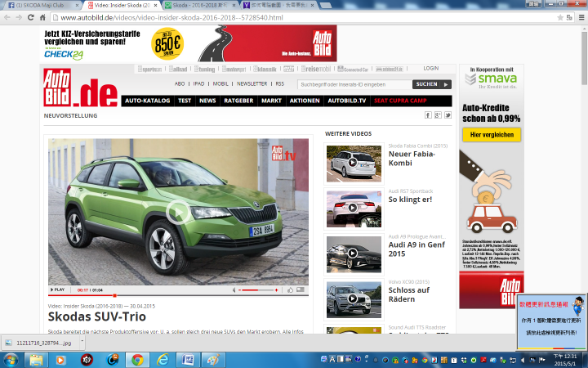Bookmark this page with the star icon
The image size is (588, 368).
click(x=560, y=18)
